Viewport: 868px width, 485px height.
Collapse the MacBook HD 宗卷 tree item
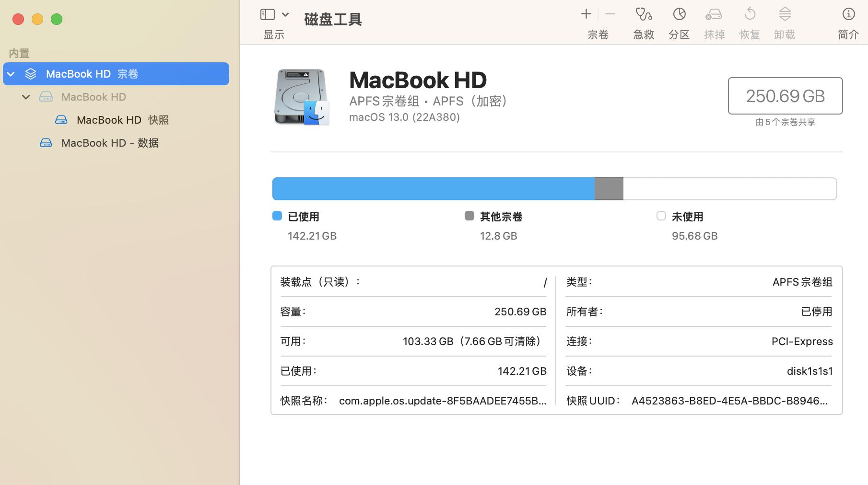click(11, 74)
